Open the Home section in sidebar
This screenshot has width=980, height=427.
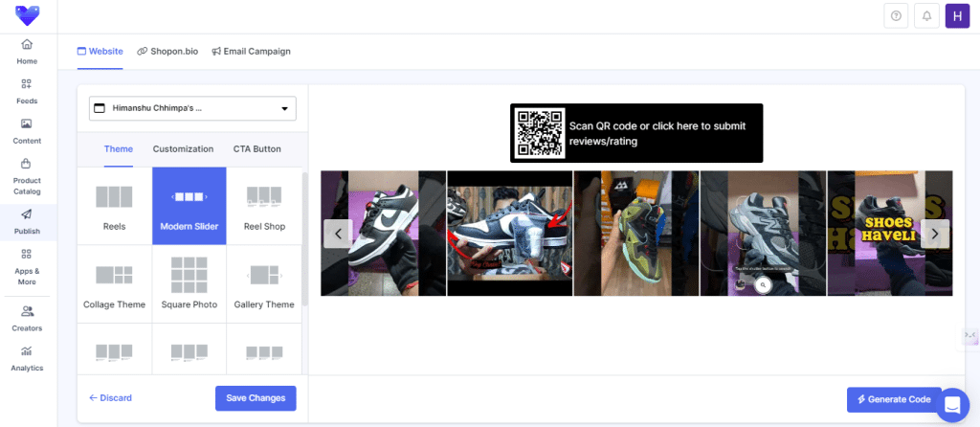click(27, 52)
